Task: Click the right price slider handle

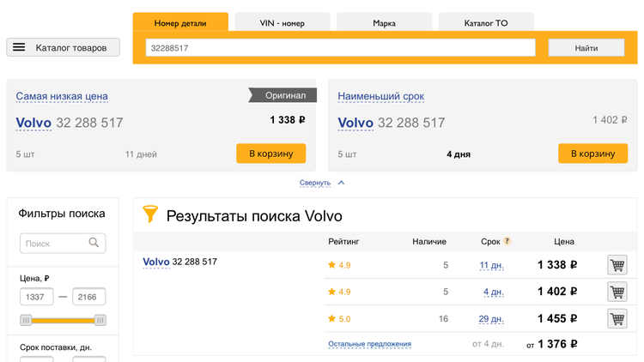Action: (x=100, y=320)
